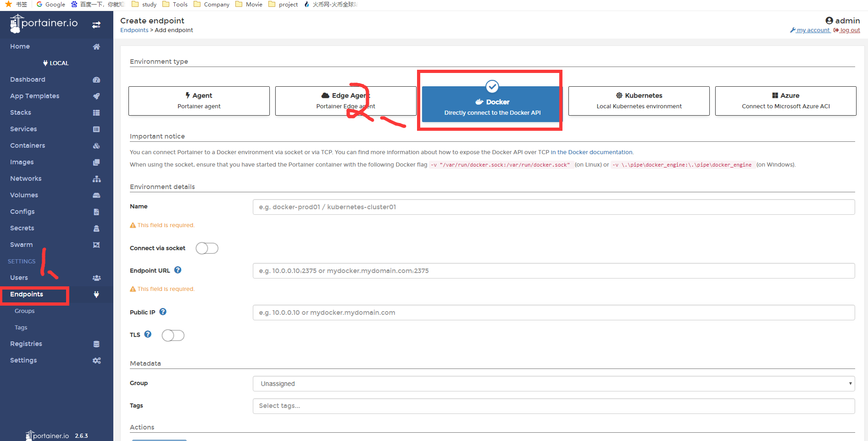Click the Endpoints breadcrumb link
The height and width of the screenshot is (441, 868).
pyautogui.click(x=134, y=30)
